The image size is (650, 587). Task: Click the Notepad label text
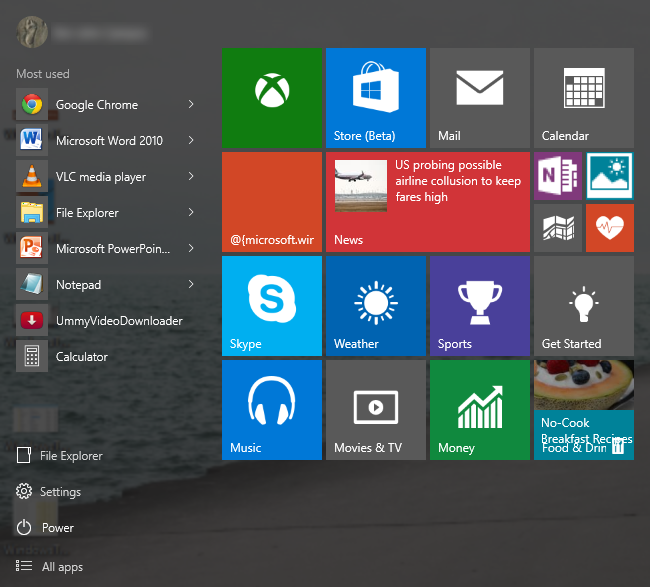click(78, 285)
